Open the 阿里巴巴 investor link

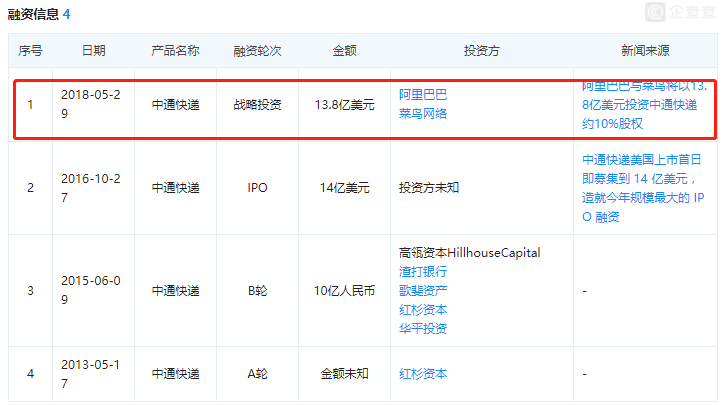[423, 95]
